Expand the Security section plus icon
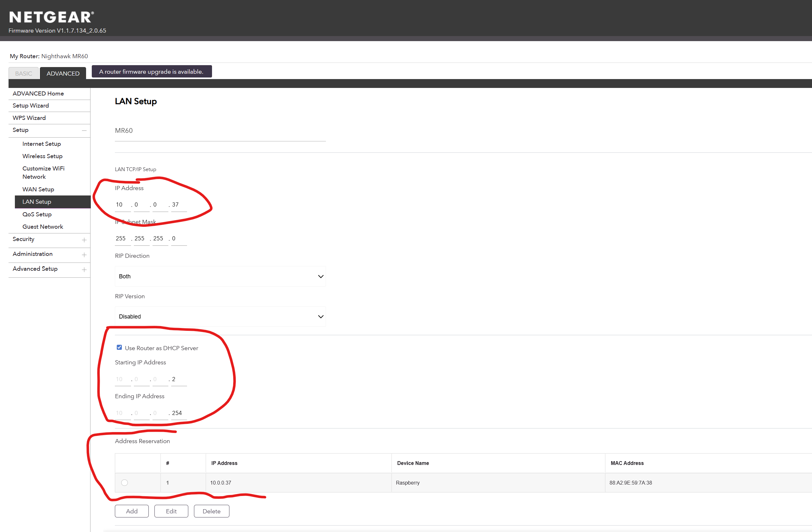Screen dimensions: 812x532 coord(84,240)
